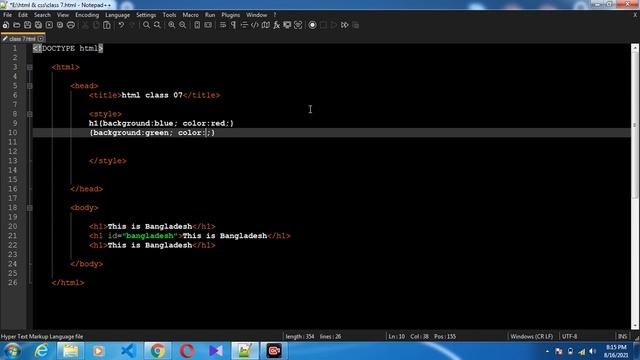Click the vertical scrollbar down arrow
The height and width of the screenshot is (360, 640).
(635, 325)
